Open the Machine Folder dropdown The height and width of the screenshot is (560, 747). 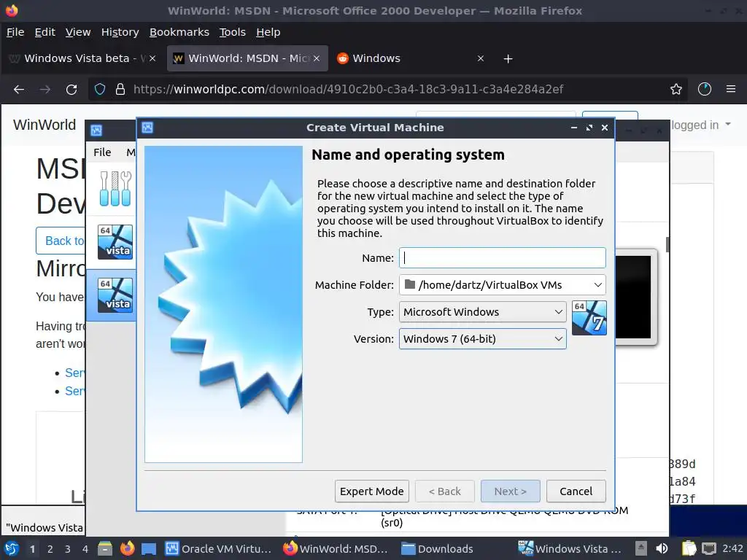[502, 285]
